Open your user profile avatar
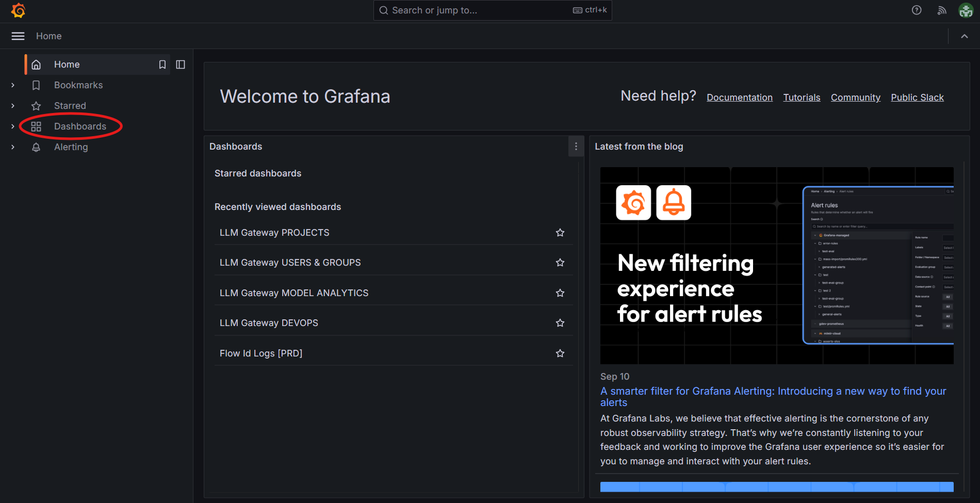 pyautogui.click(x=966, y=10)
